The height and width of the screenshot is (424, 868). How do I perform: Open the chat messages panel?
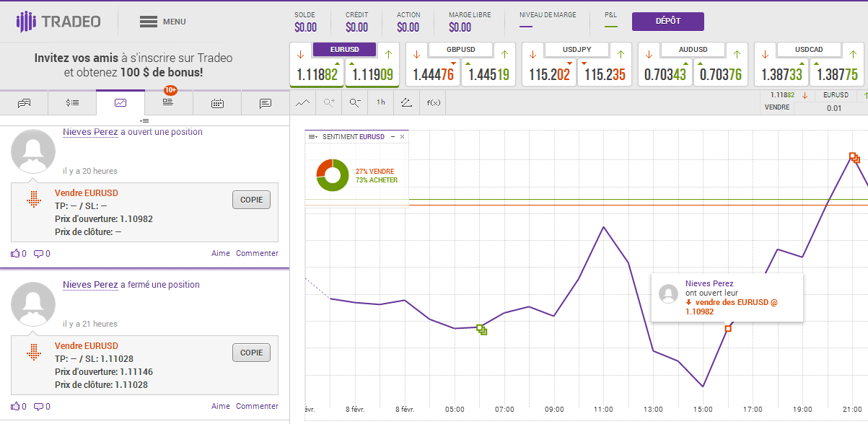click(x=265, y=102)
